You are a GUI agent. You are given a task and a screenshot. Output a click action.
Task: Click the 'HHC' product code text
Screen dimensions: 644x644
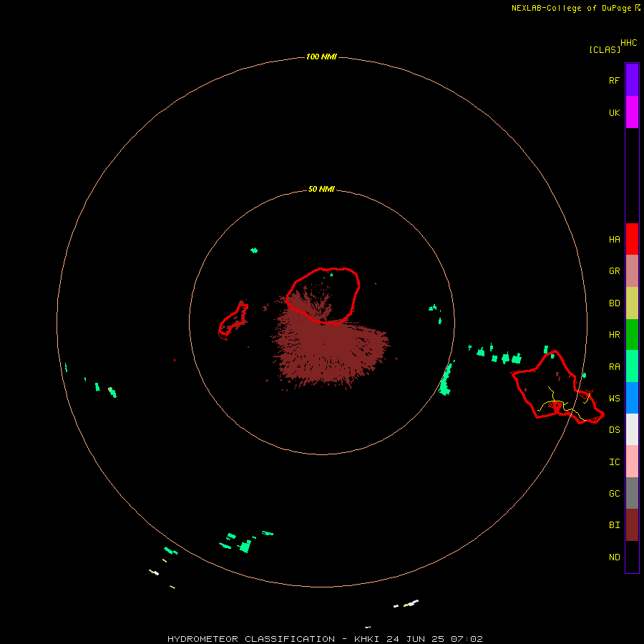click(x=628, y=43)
